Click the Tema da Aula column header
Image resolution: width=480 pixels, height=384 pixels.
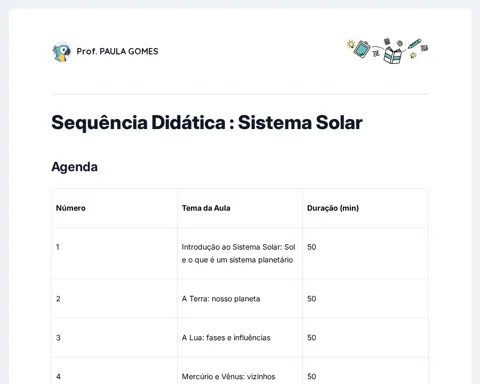206,208
